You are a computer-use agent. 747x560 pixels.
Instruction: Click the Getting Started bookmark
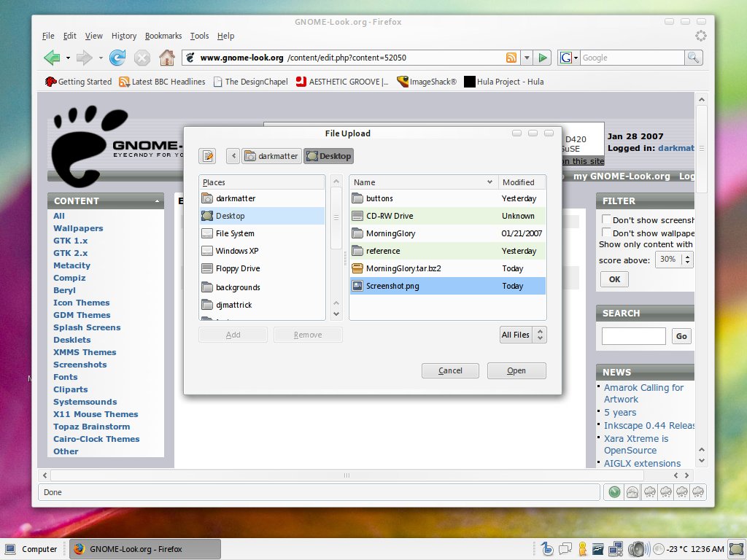tap(78, 82)
